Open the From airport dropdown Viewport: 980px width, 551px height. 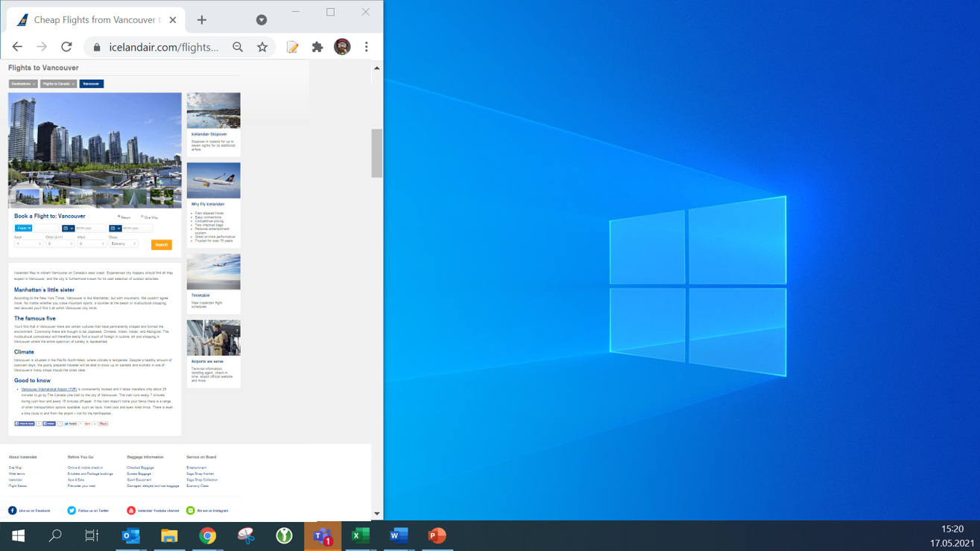24,229
